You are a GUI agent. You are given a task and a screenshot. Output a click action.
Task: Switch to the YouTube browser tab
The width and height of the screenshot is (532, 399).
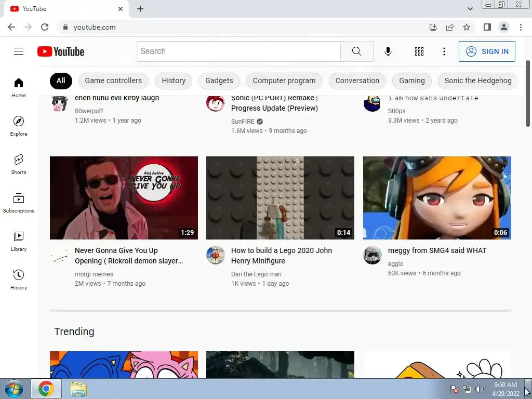point(64,9)
